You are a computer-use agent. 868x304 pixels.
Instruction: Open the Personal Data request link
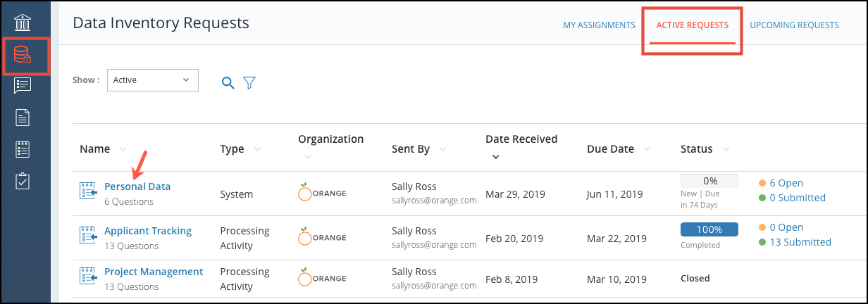[137, 186]
